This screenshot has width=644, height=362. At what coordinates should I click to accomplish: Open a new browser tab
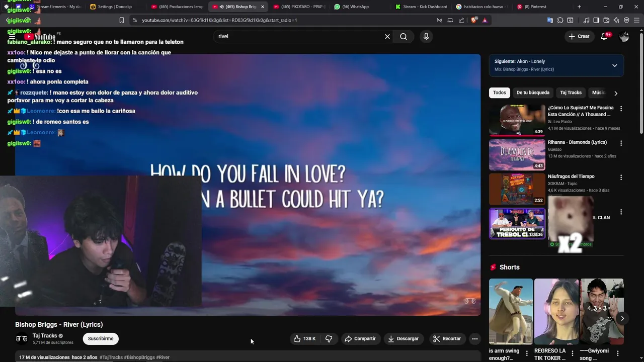(579, 7)
